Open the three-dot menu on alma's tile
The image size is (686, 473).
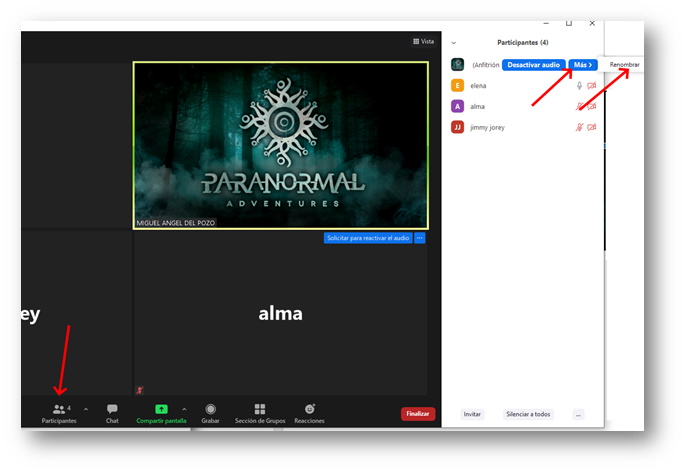420,238
